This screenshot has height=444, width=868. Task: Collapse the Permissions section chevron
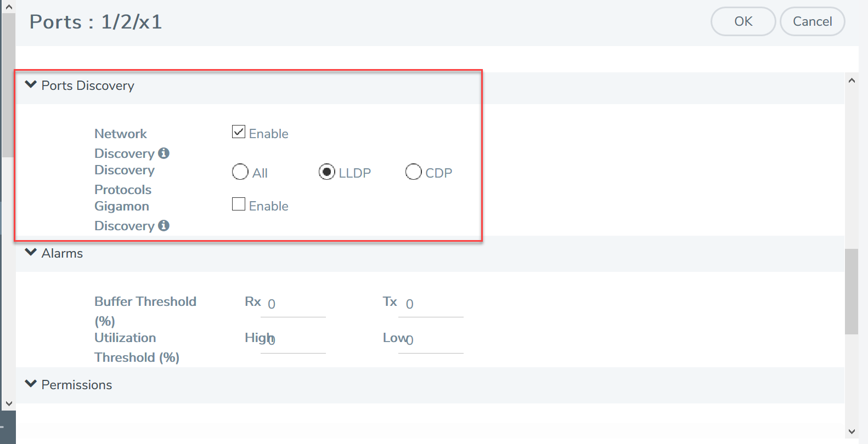click(x=31, y=384)
